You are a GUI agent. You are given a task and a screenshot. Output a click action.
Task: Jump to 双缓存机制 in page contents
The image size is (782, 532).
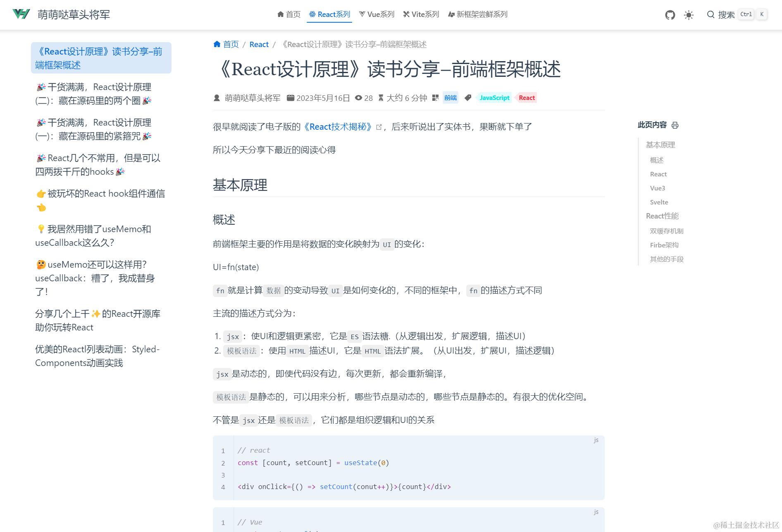tap(666, 231)
